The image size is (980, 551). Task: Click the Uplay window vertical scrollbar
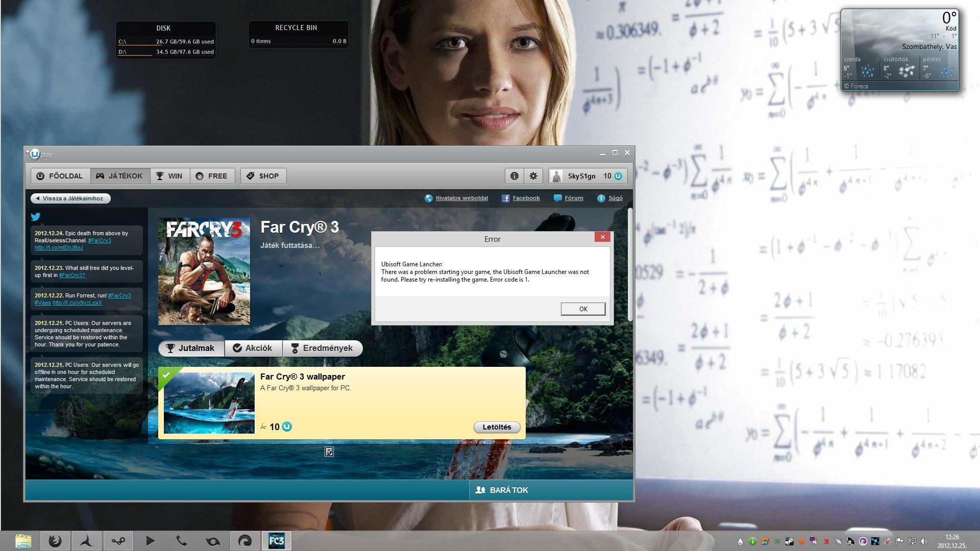[630, 265]
